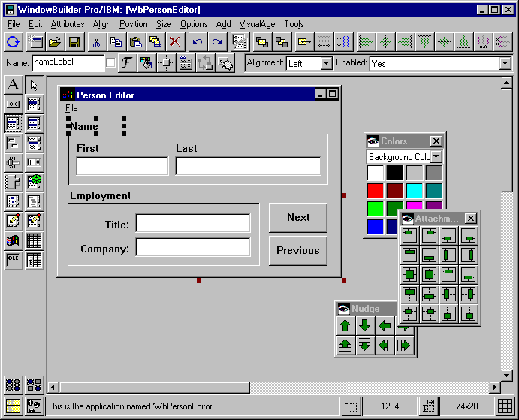Viewport: 519px width, 420px height.
Task: Click the Nudge up arrow
Action: point(345,325)
